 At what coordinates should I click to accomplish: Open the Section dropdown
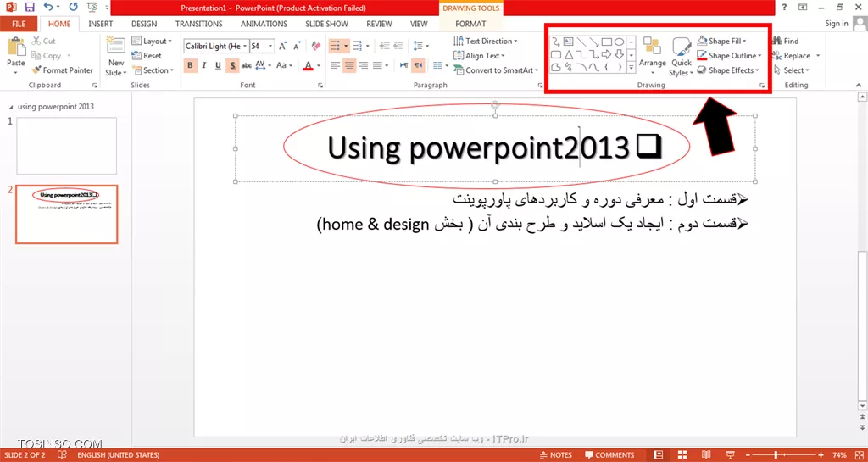tap(153, 70)
